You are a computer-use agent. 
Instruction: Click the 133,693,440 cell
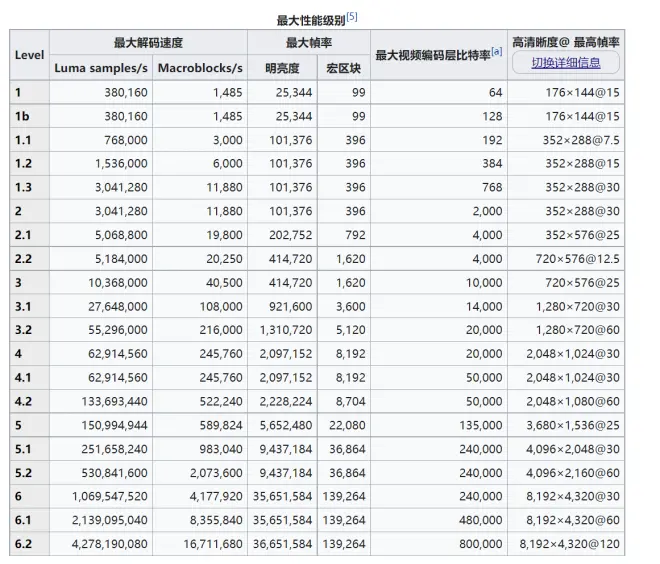[x=101, y=402]
